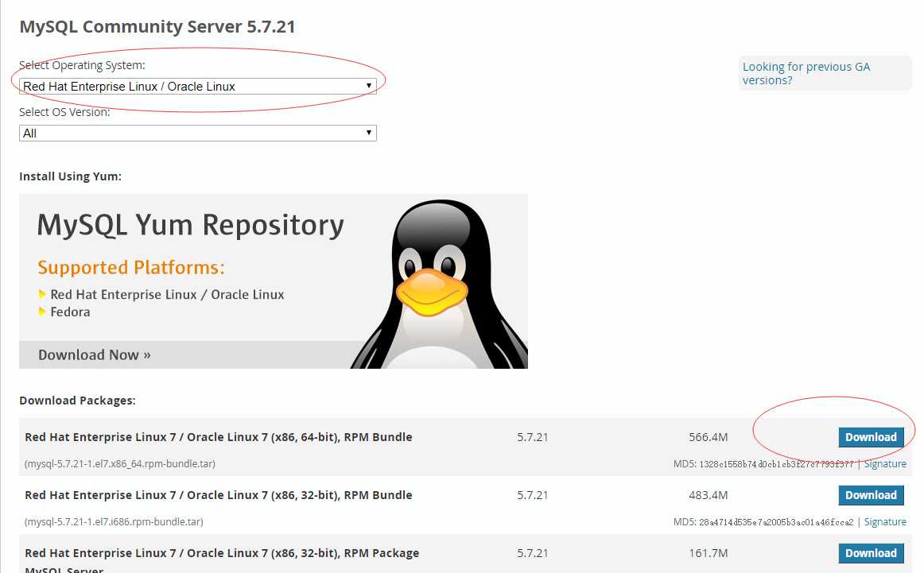The image size is (924, 573).
Task: Click the 483.4M file size
Action: [709, 495]
